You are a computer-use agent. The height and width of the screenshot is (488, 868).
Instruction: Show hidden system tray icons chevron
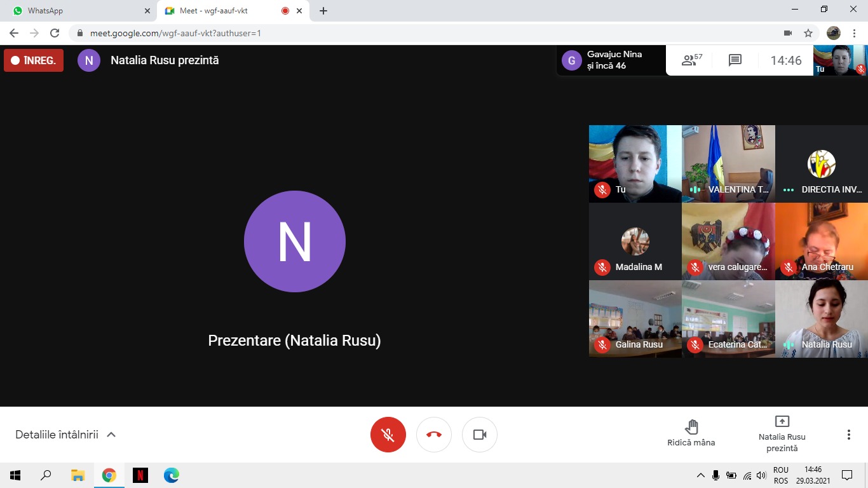click(701, 475)
